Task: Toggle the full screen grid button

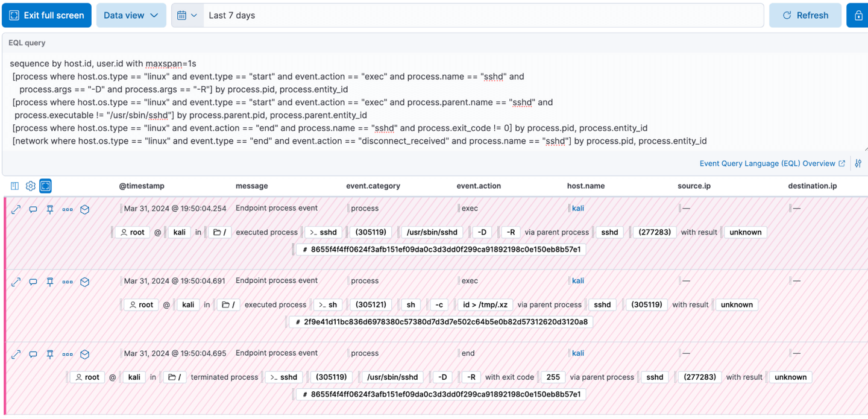Action: [45, 186]
